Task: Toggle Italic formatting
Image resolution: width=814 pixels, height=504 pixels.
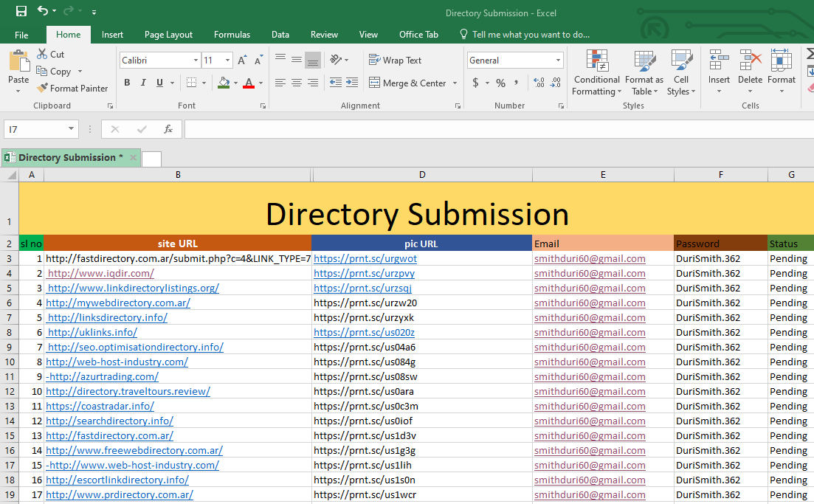Action: (143, 83)
